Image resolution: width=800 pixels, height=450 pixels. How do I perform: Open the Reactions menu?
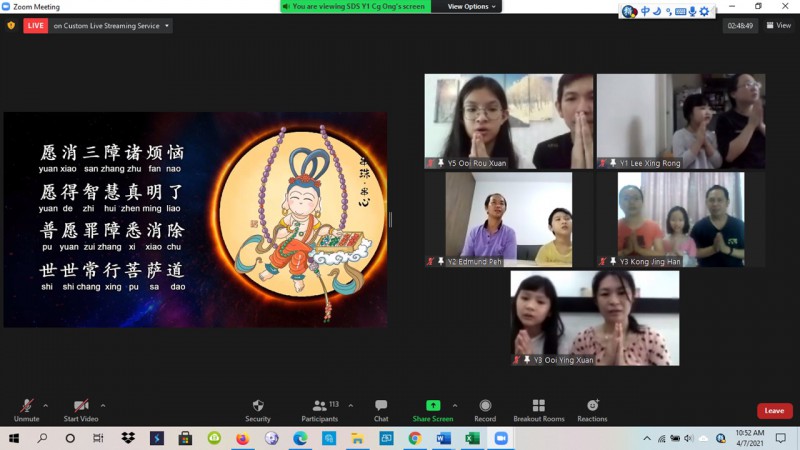[592, 406]
